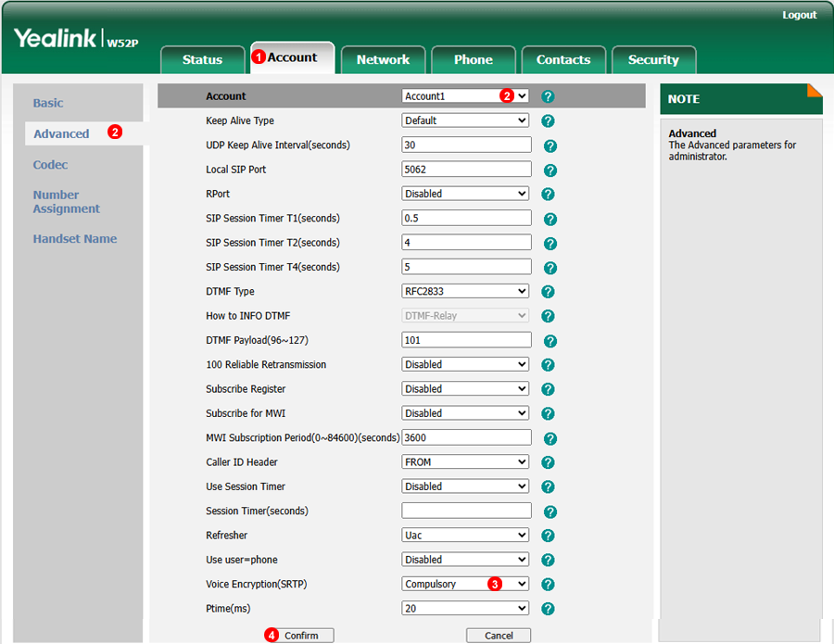Click the Logout link
Viewport: 834px width, 644px height.
799,15
